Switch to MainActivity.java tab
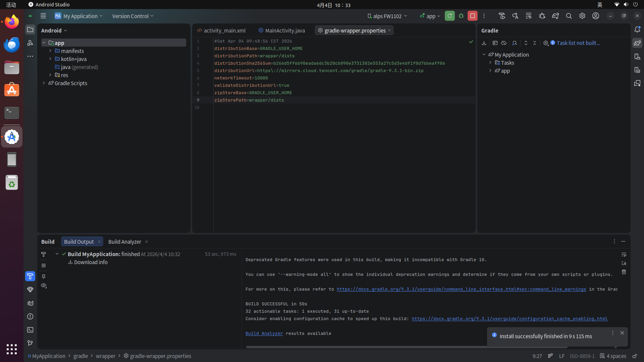The width and height of the screenshot is (644, 362). (x=285, y=31)
